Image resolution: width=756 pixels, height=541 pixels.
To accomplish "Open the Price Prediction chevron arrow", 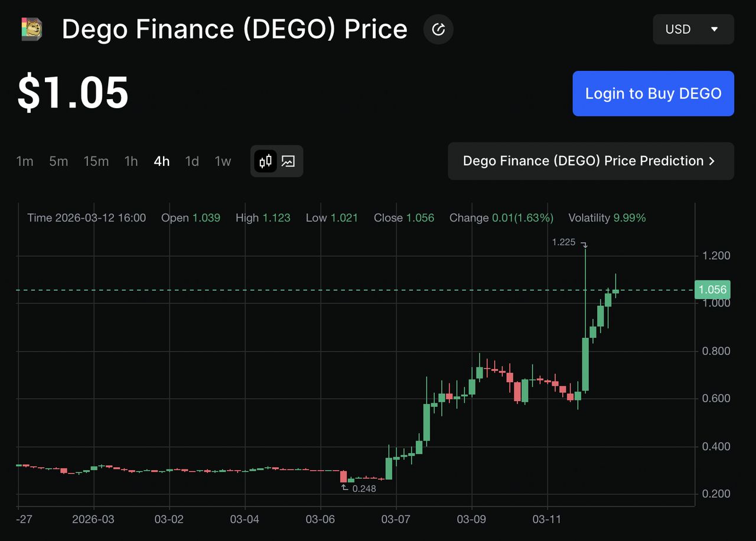I will click(712, 161).
